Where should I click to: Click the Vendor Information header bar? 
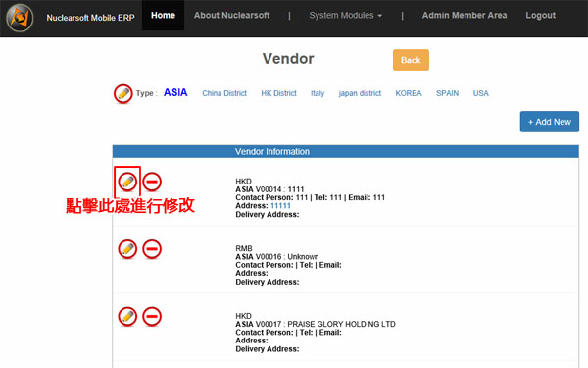pyautogui.click(x=345, y=152)
